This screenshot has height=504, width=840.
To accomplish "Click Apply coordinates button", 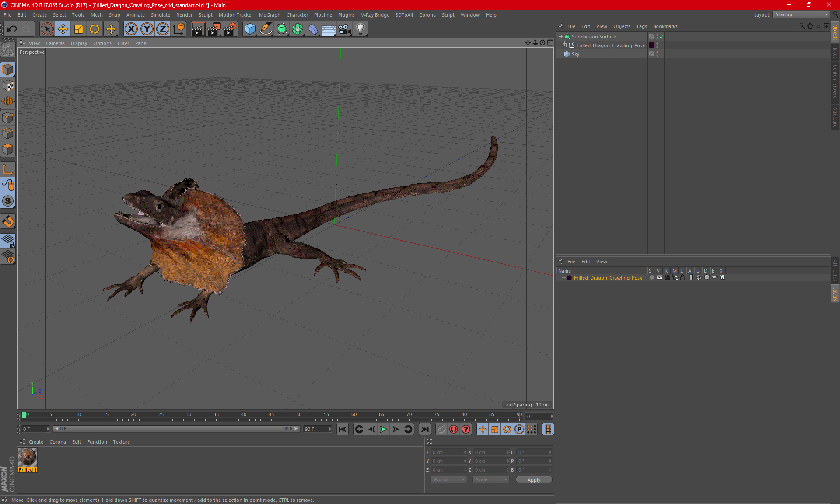I will click(534, 480).
